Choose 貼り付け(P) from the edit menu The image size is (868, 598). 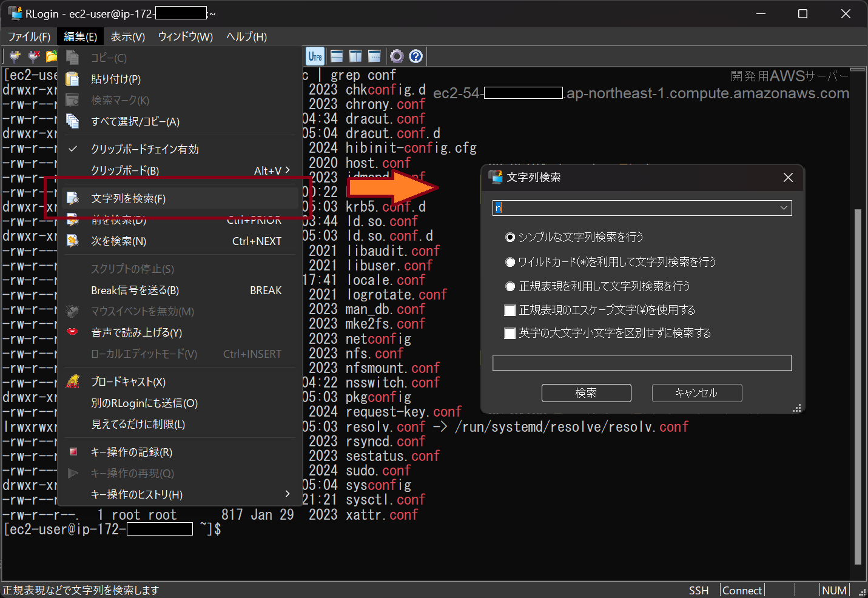pyautogui.click(x=116, y=79)
